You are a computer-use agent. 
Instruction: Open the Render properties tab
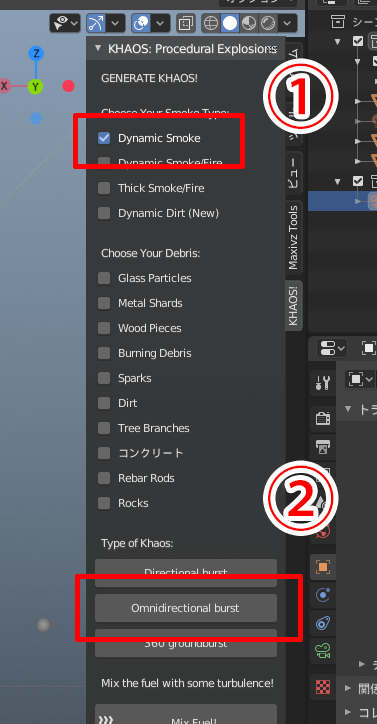tap(323, 418)
